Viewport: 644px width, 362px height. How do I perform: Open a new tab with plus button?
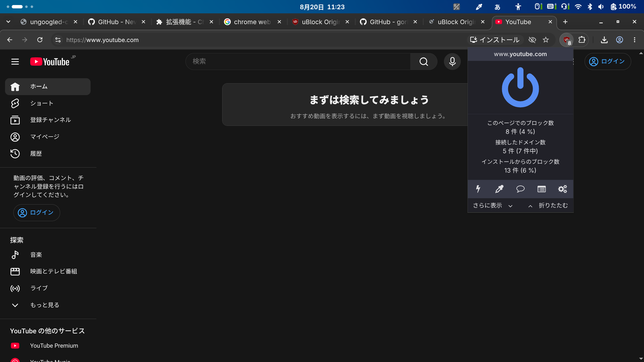point(565,22)
